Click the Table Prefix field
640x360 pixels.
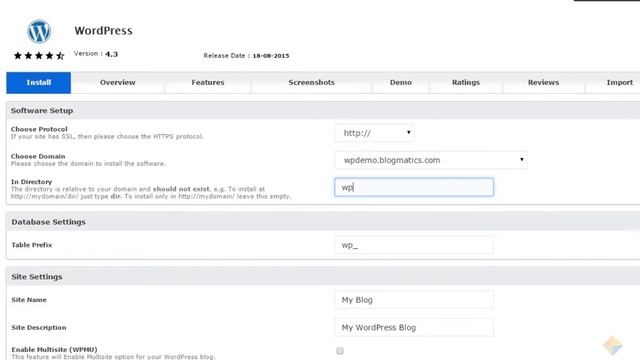(x=414, y=245)
